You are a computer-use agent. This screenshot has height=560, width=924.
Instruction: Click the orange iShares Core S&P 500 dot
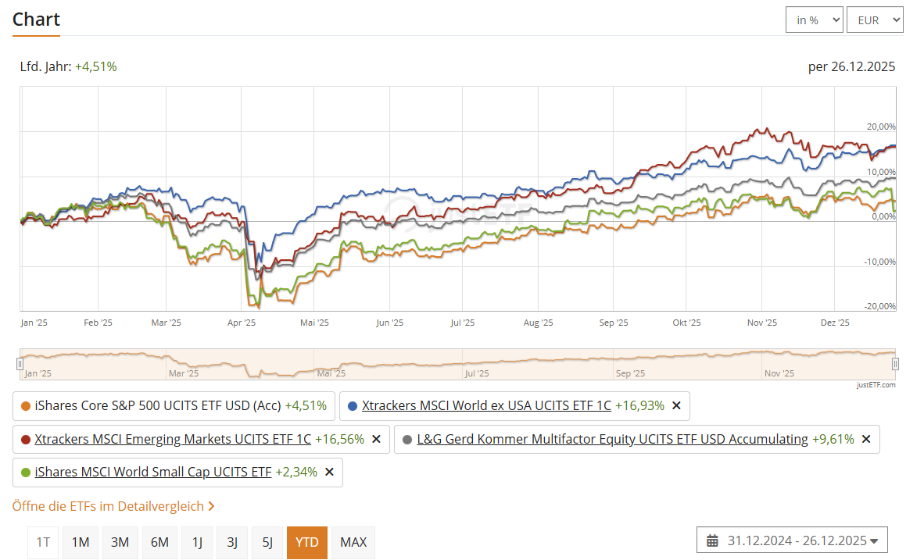[25, 406]
